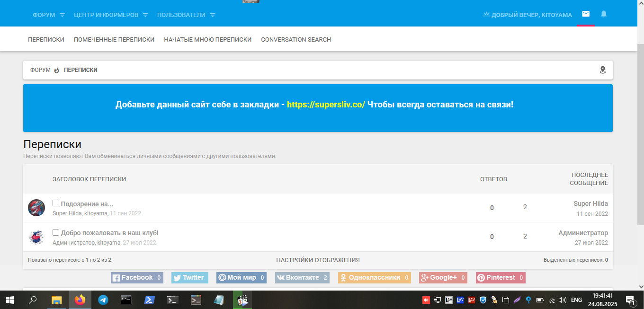Viewport: 644px width, 309px height.
Task: Open the bell notifications icon
Action: pos(604,14)
